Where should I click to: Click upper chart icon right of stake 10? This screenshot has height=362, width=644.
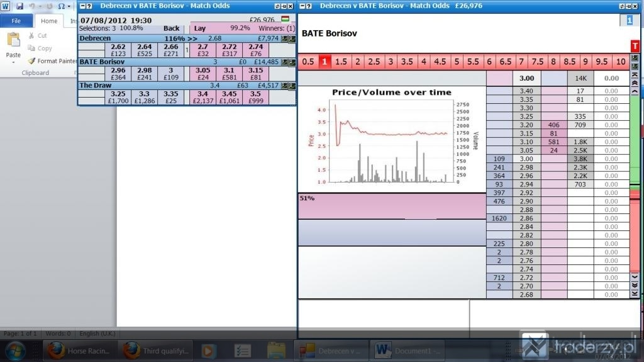635,57
